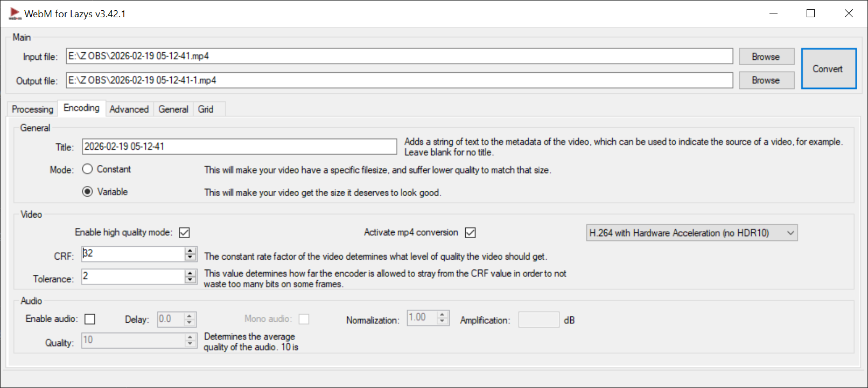Switch to the Processing tab
Viewport: 868px width, 388px height.
coord(32,109)
